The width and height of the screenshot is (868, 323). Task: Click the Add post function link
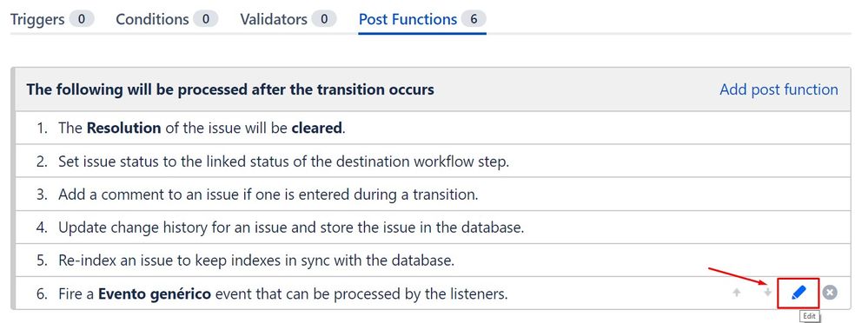(779, 89)
